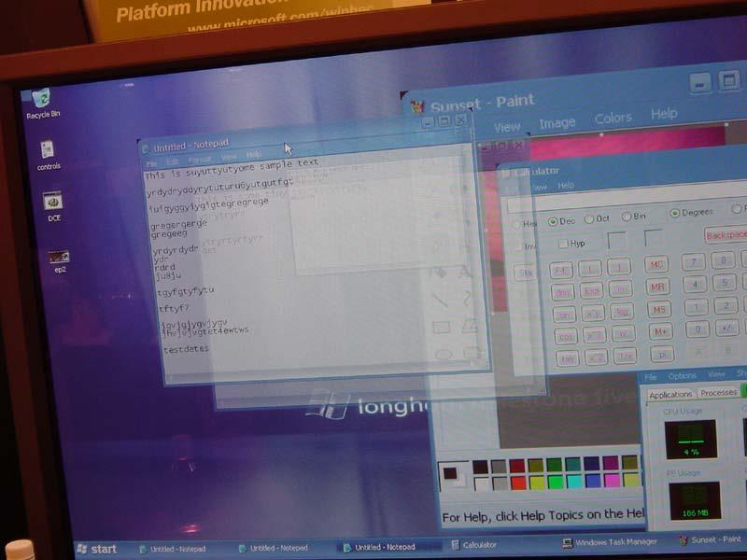This screenshot has height=560, width=747.
Task: Pick the dark green swatch in Paint palette
Action: (554, 464)
